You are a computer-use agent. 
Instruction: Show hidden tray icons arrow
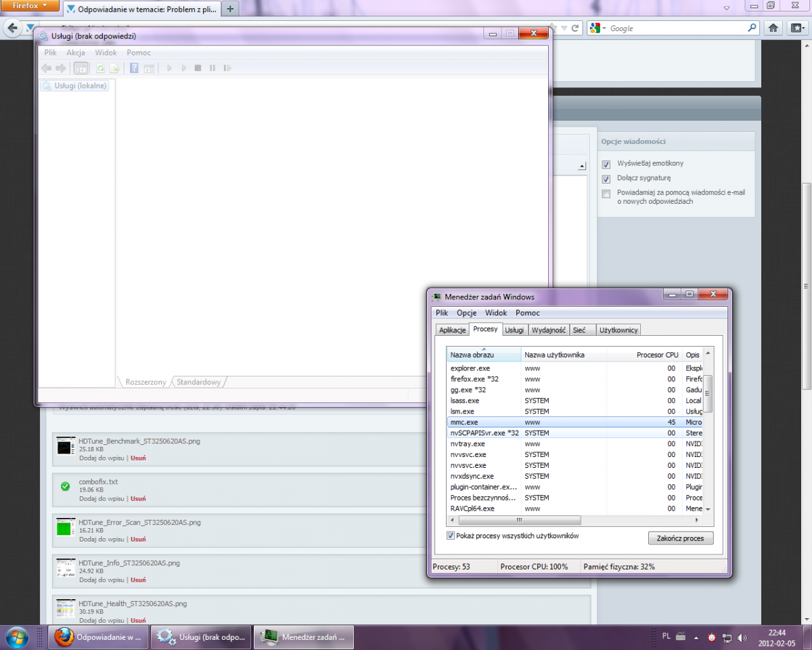(x=696, y=637)
